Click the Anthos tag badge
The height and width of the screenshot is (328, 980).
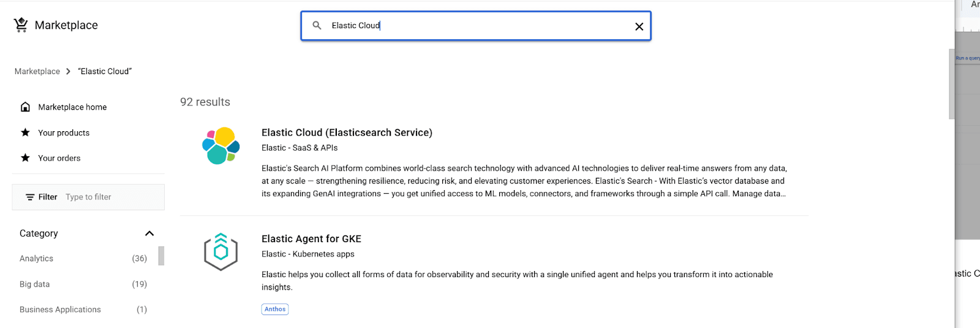point(275,310)
